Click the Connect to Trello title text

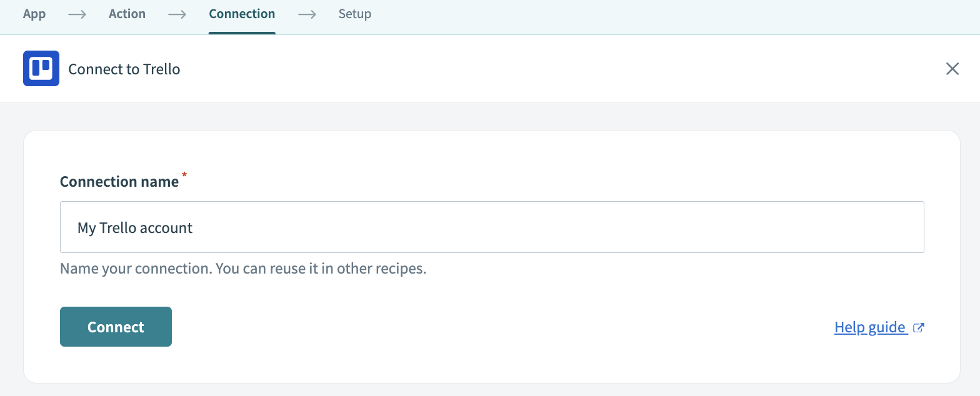click(124, 69)
